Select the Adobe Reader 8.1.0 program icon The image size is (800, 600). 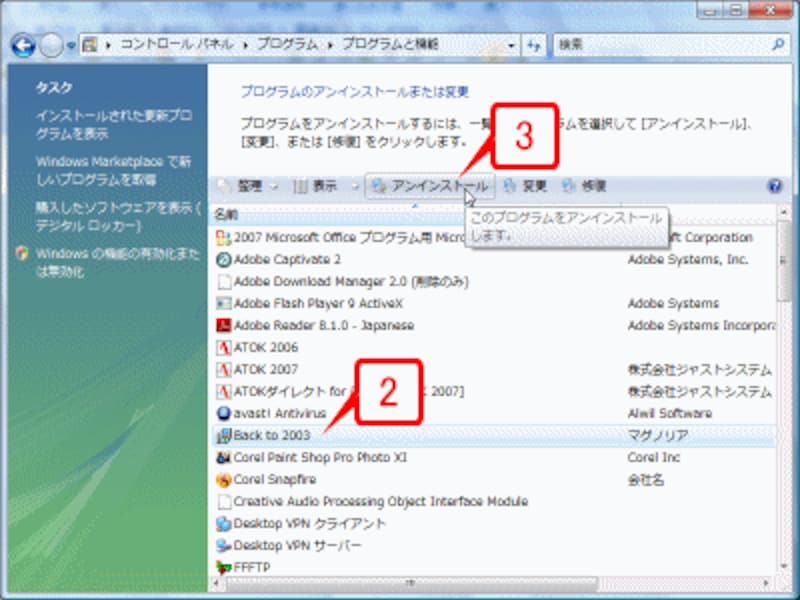click(228, 325)
